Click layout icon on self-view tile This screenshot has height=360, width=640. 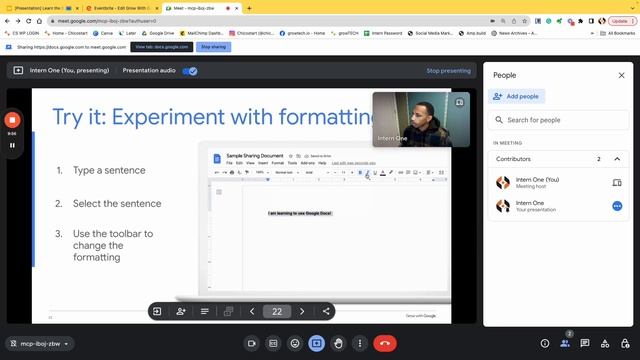(459, 102)
